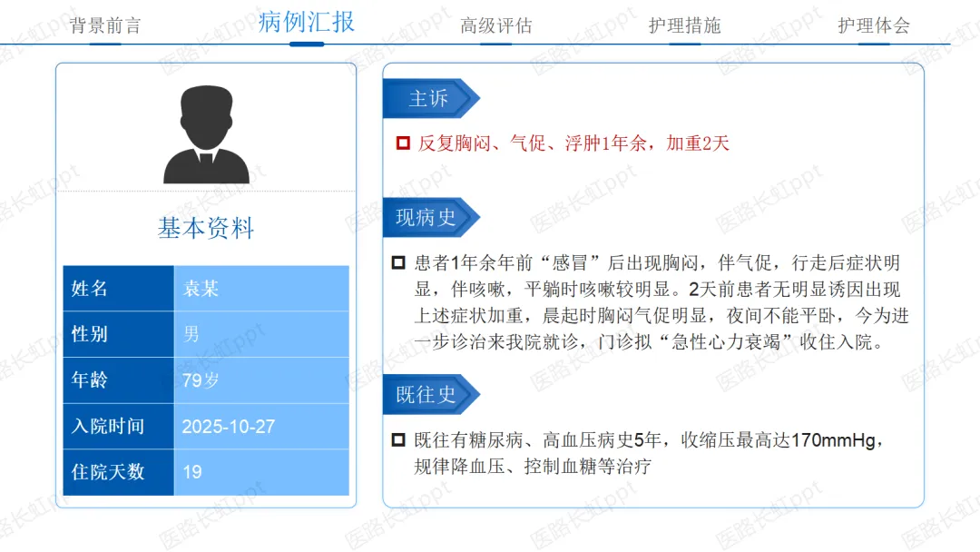Click the line containing “急性心力衰竭”收住入院
This screenshot has height=552, width=980.
click(x=648, y=342)
